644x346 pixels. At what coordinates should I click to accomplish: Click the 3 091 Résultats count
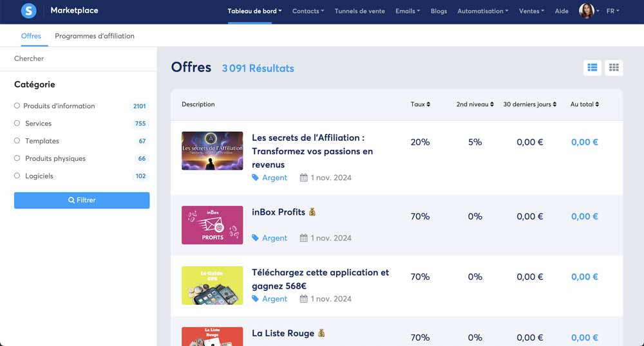coord(258,68)
